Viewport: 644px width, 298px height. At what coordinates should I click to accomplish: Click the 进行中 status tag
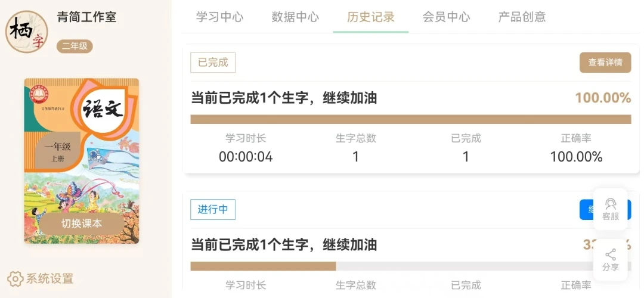click(213, 209)
